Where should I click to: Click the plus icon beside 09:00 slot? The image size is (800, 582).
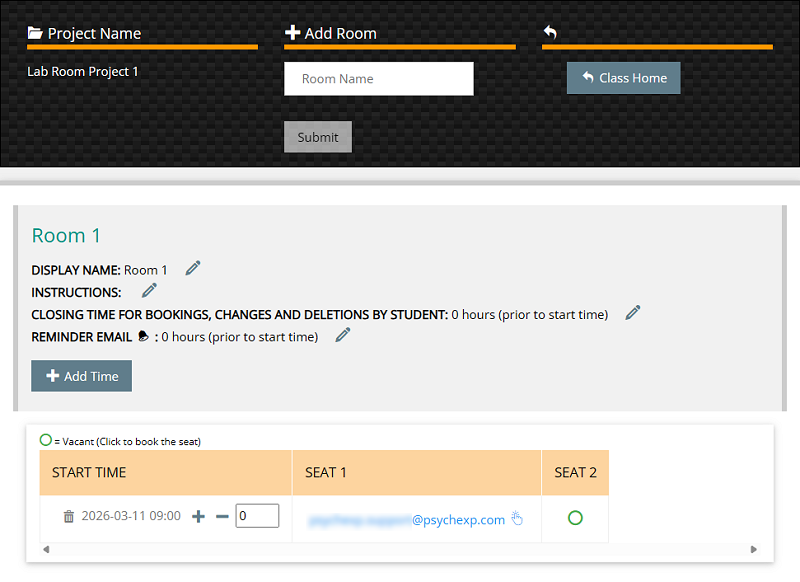point(198,516)
